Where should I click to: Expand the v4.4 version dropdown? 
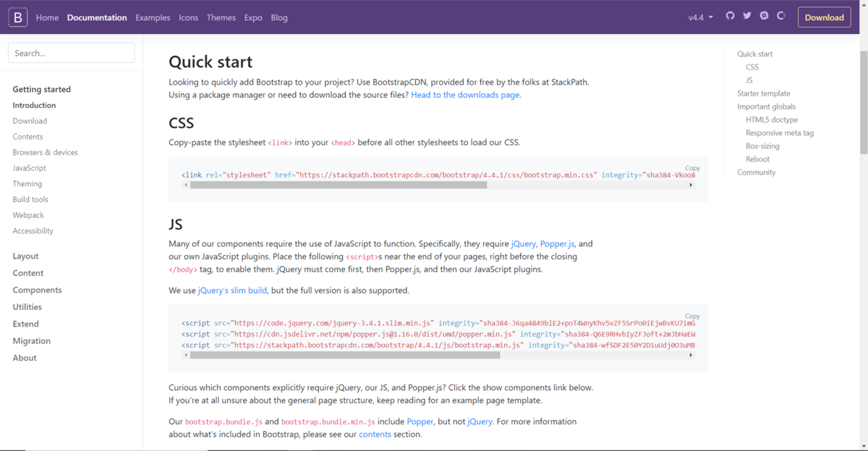700,17
